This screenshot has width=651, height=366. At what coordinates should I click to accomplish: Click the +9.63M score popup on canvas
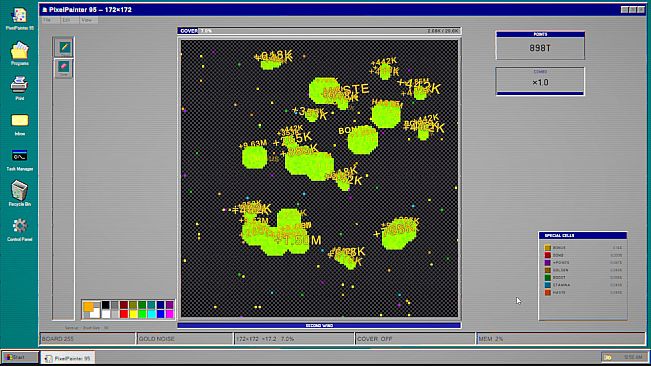[253, 144]
